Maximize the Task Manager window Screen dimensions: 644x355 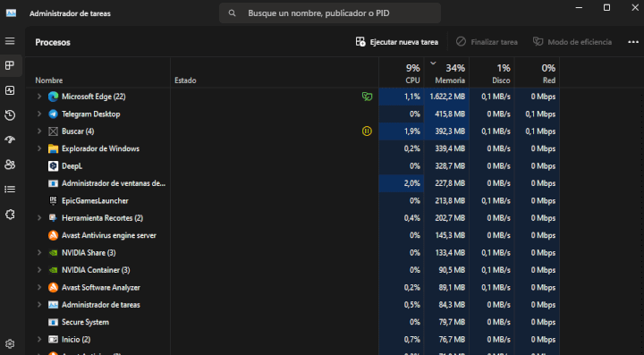click(606, 8)
